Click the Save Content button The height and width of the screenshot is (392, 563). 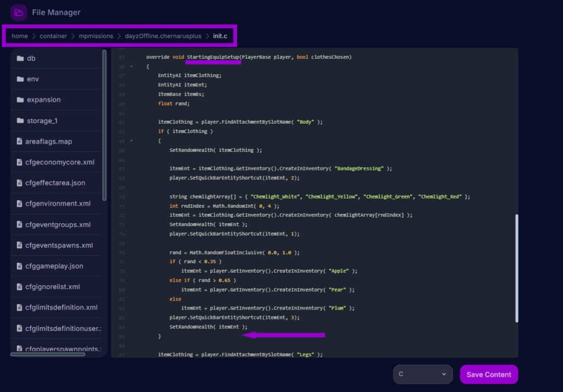(489, 374)
